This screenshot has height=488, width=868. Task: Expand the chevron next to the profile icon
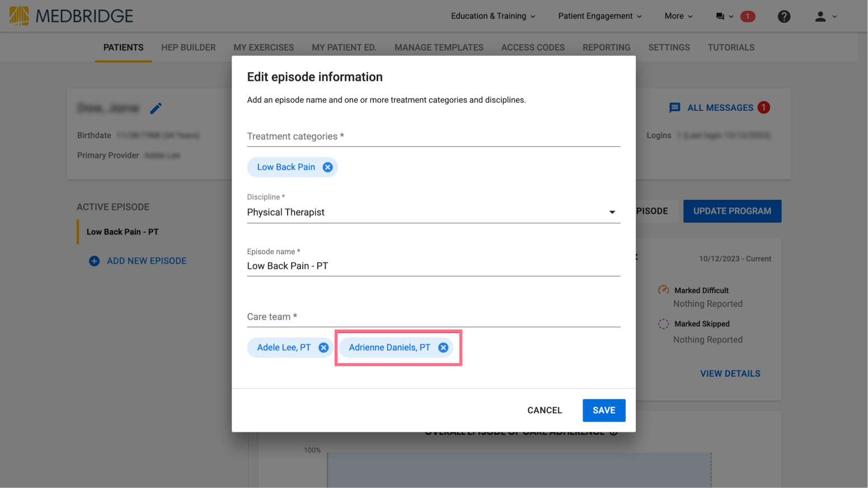tap(834, 16)
